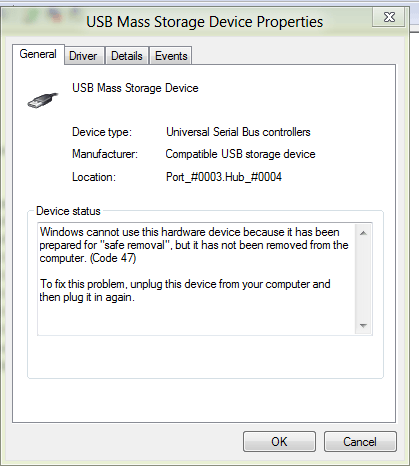Click the Universal Serial Bus controllers value

pos(238,132)
